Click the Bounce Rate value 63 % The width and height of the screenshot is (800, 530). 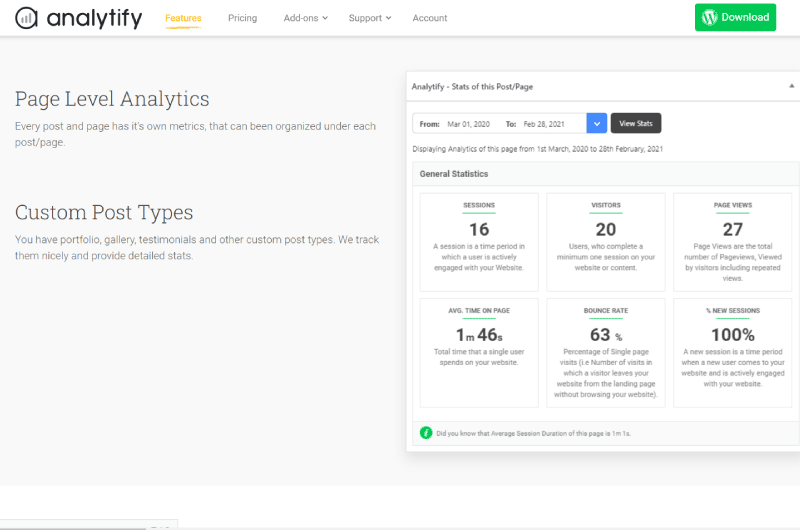point(606,335)
